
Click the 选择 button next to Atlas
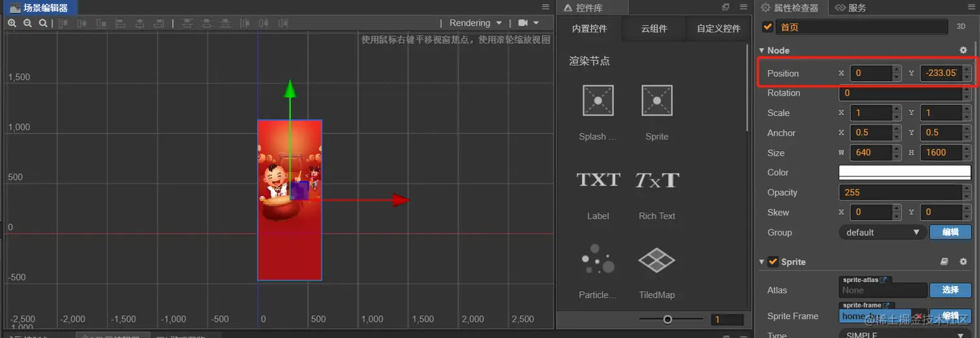(x=950, y=290)
